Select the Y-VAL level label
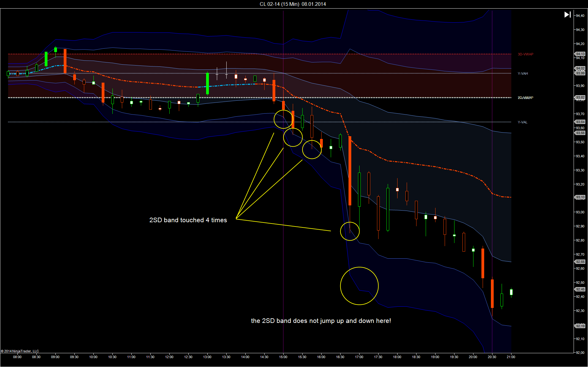 [522, 122]
